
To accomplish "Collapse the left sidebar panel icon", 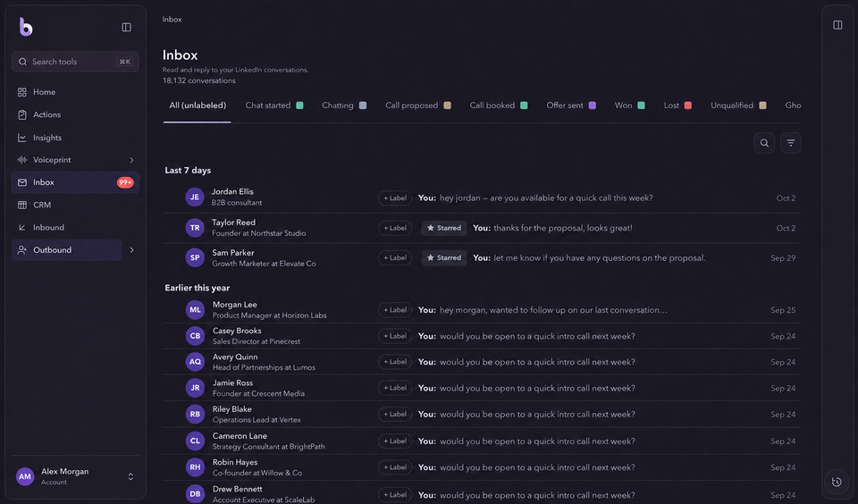I will click(x=126, y=28).
